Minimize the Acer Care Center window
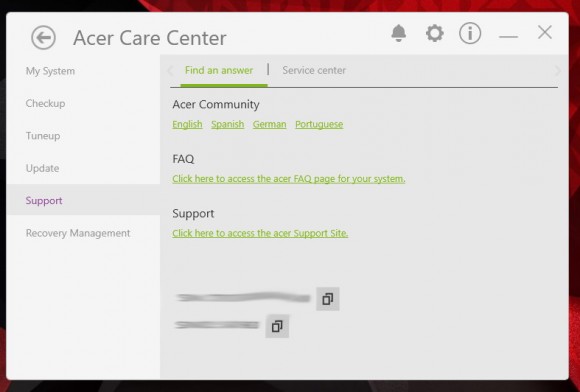 [508, 36]
